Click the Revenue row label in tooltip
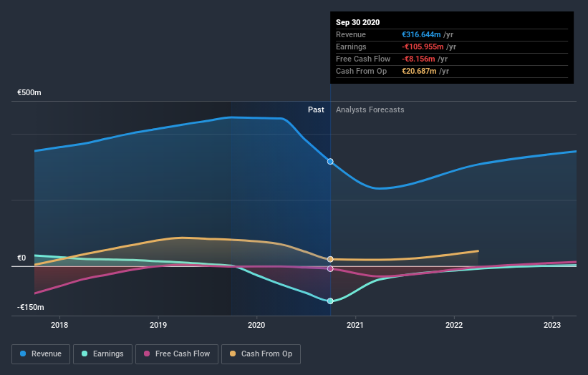 (x=351, y=34)
